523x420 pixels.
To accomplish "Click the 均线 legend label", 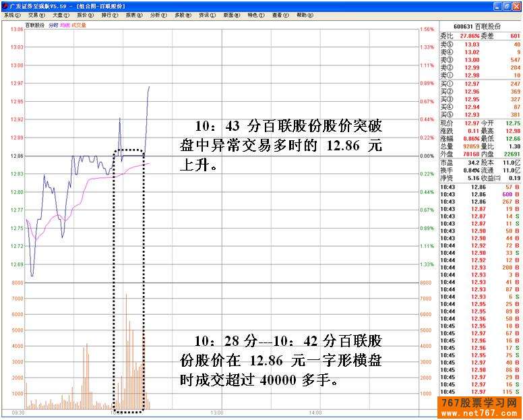I will [65, 25].
